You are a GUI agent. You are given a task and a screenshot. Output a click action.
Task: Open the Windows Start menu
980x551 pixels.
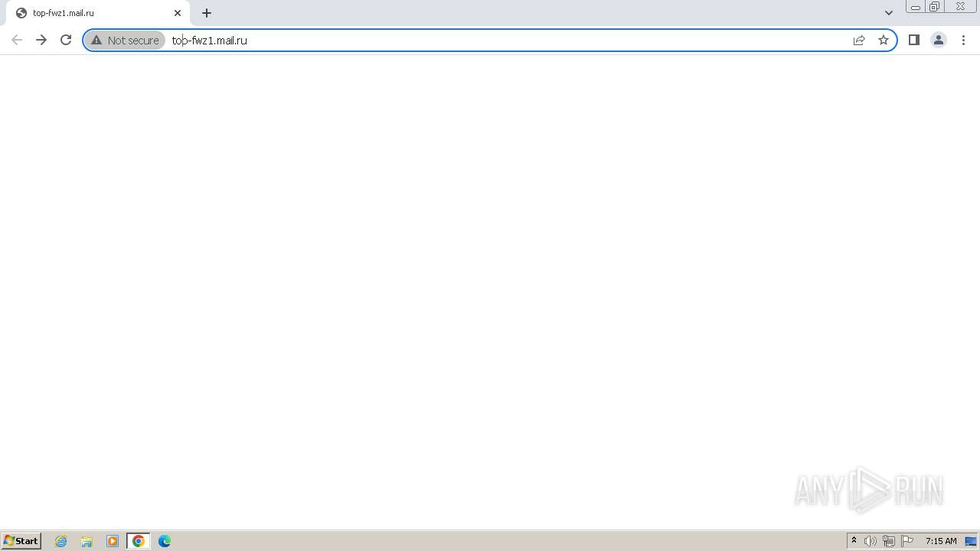(21, 541)
